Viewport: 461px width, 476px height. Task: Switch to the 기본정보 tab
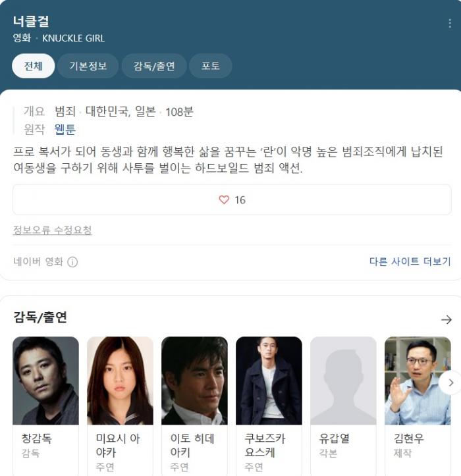[x=88, y=66]
